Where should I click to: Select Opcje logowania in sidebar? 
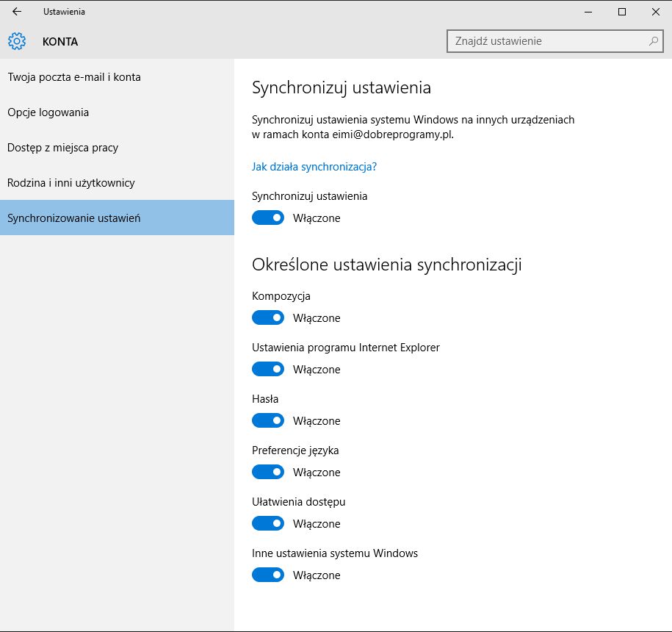click(x=48, y=112)
